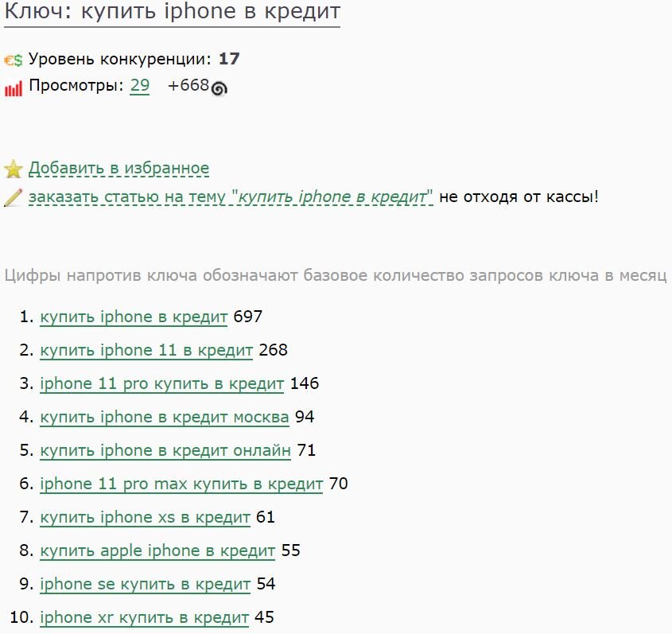Open keyword купить iphone xs в кредит
Image resolution: width=672 pixels, height=634 pixels.
coord(145,517)
